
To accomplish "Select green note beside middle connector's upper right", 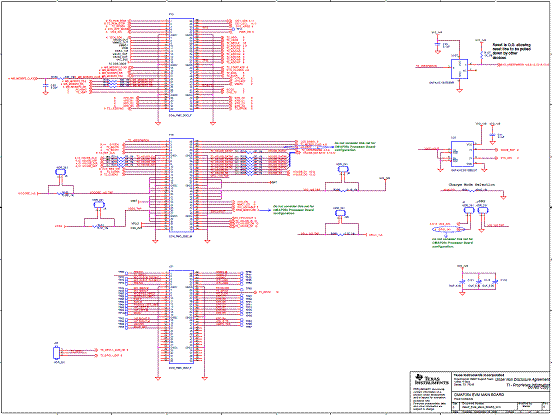I will coord(355,147).
